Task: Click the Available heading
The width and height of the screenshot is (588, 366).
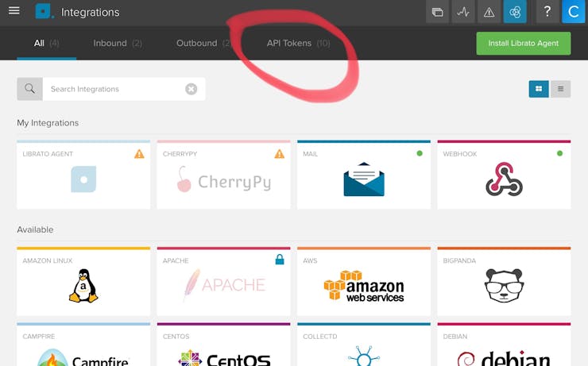Action: pos(35,229)
